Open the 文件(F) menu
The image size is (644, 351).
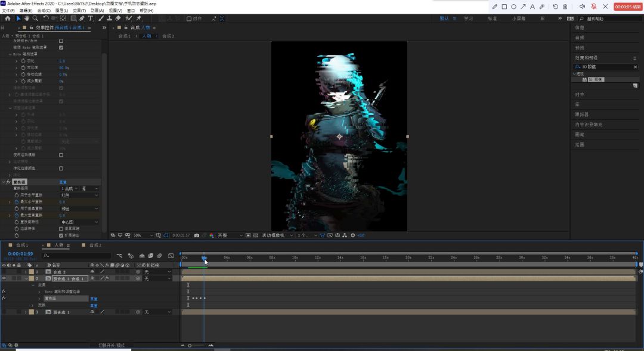[8, 11]
